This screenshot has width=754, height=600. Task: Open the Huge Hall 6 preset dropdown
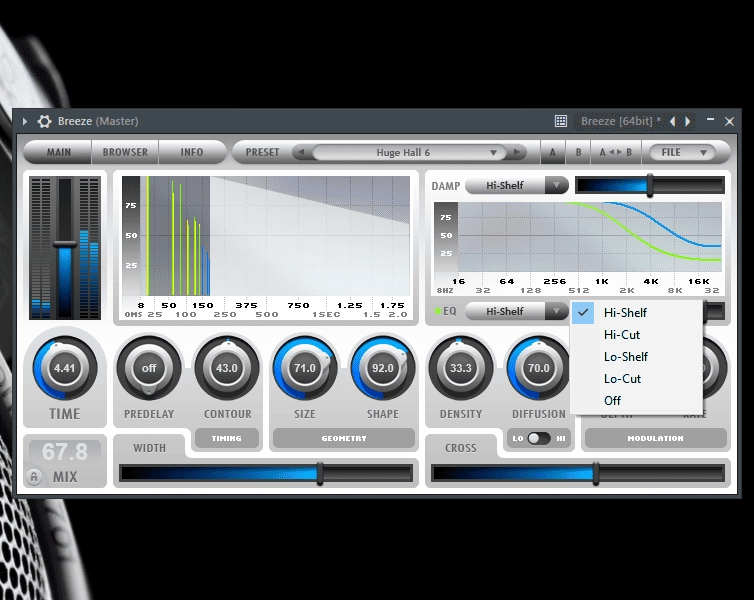409,152
